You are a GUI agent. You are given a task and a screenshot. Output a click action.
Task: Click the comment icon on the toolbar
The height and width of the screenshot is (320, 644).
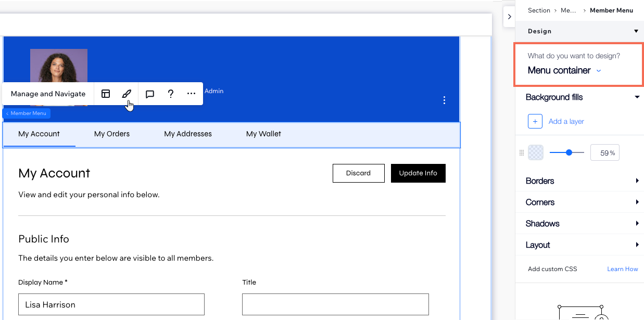[150, 94]
